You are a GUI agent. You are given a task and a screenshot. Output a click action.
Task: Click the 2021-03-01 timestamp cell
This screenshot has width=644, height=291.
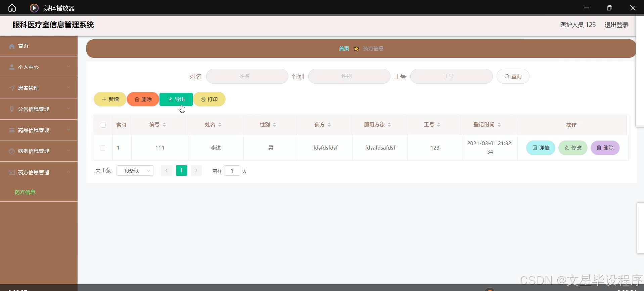[x=490, y=148]
